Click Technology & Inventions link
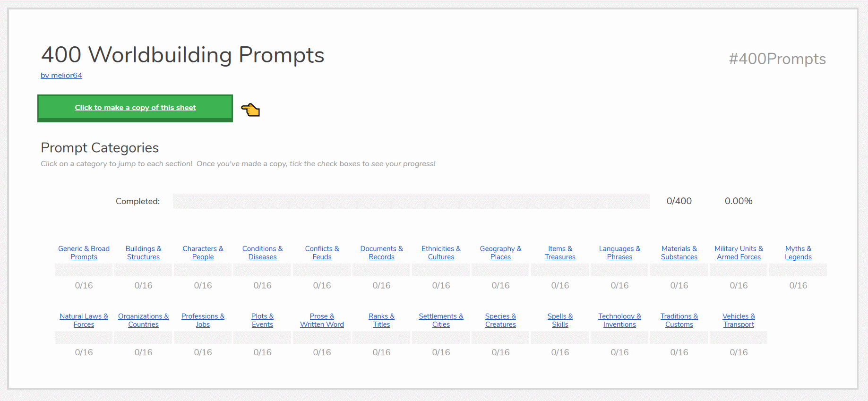The image size is (868, 401). [x=619, y=320]
